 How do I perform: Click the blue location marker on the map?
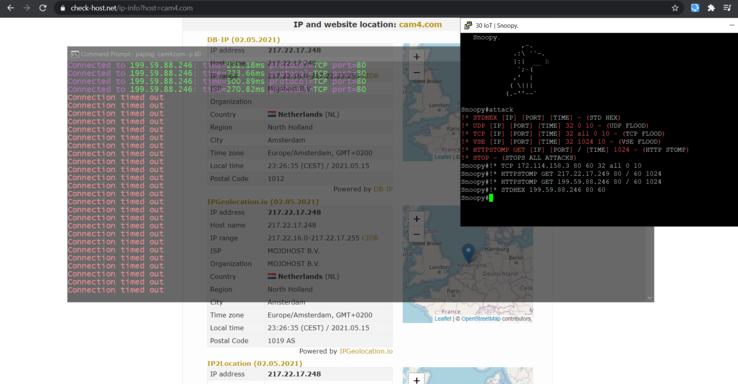pos(468,253)
